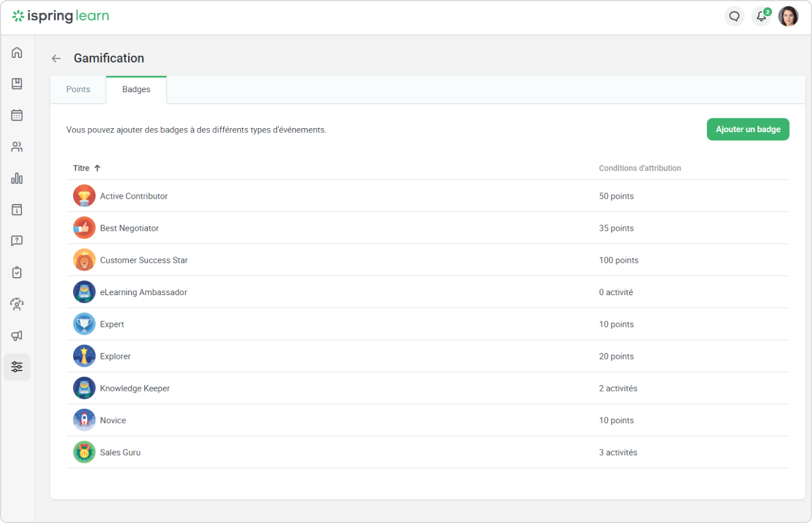Viewport: 812px width, 523px height.
Task: Click the Gamification page heading
Action: coord(109,58)
